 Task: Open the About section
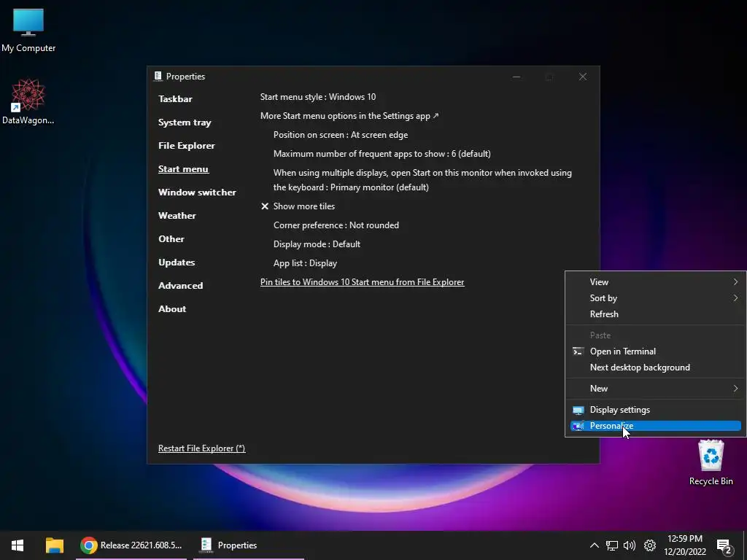click(172, 309)
